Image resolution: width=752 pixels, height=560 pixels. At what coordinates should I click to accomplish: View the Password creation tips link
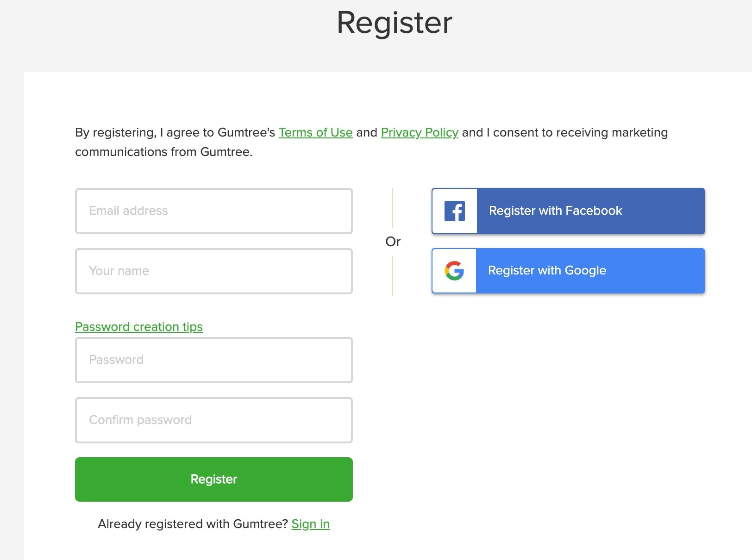point(139,327)
